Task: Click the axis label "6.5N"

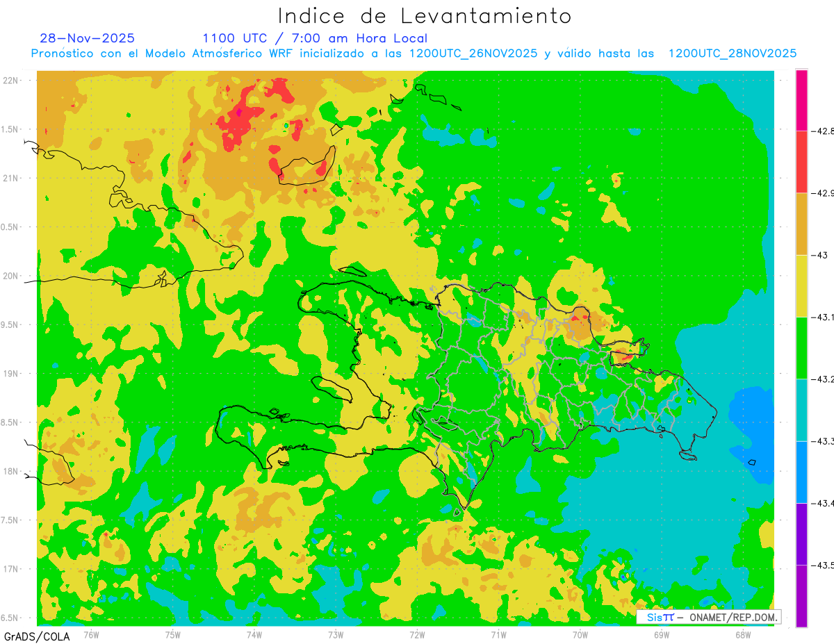Action: pos(10,618)
